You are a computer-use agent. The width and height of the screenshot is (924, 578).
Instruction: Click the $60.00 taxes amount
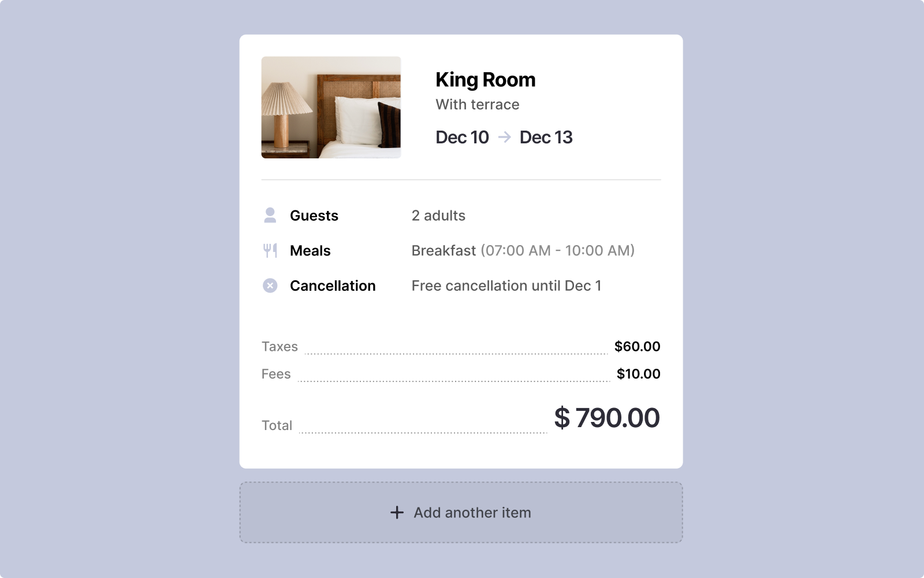click(637, 346)
